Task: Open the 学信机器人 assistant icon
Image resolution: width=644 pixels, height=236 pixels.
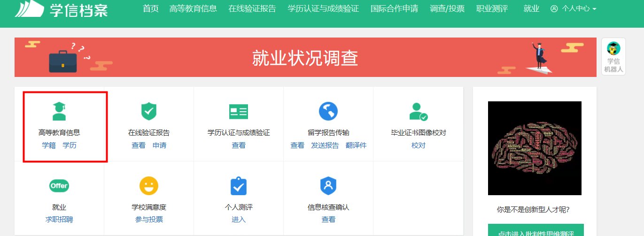Action: (613, 56)
